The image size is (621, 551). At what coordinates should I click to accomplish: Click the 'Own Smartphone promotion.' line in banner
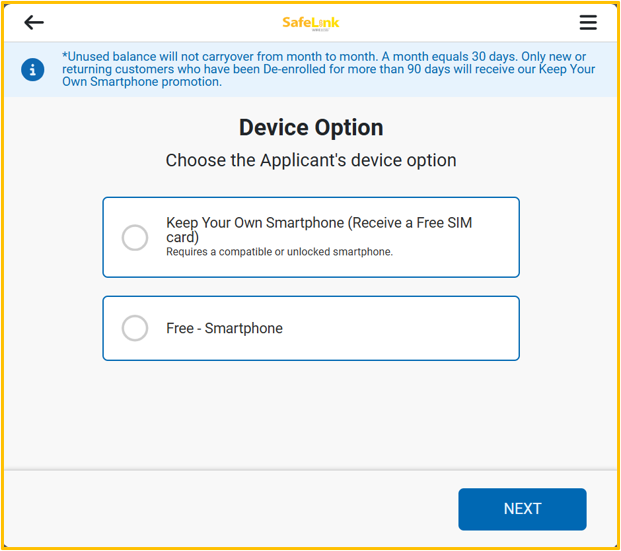142,82
